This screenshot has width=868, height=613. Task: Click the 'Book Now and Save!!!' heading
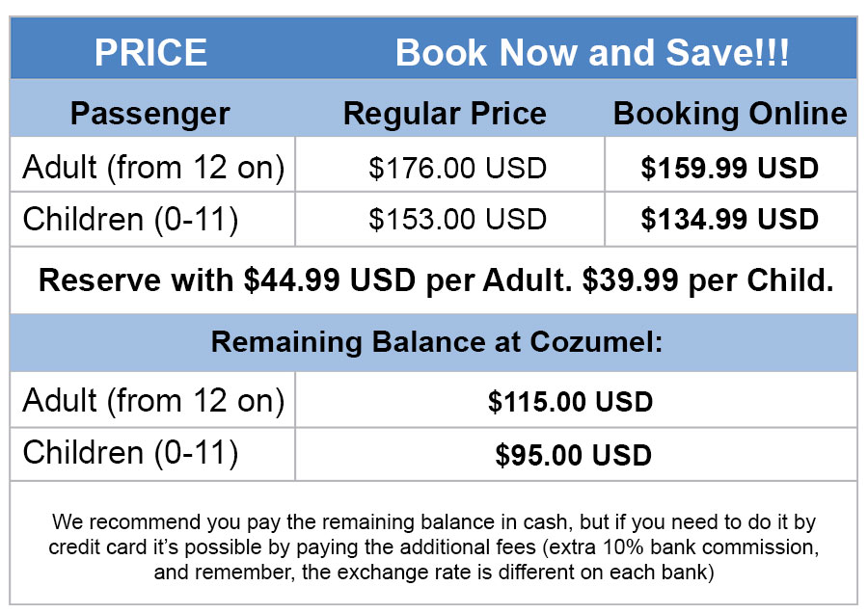591,53
